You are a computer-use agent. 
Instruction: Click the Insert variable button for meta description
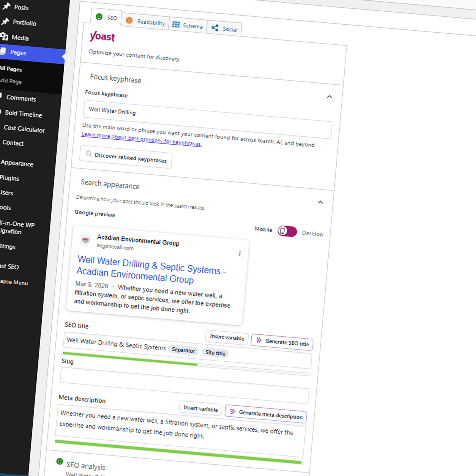[201, 408]
